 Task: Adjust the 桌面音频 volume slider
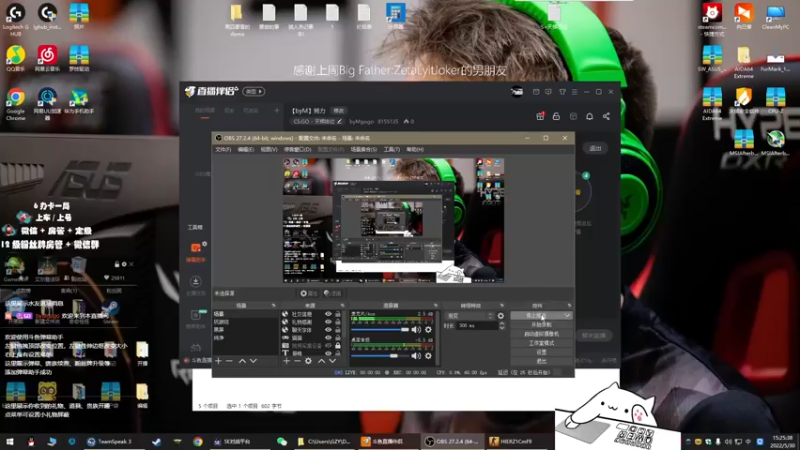[380, 356]
